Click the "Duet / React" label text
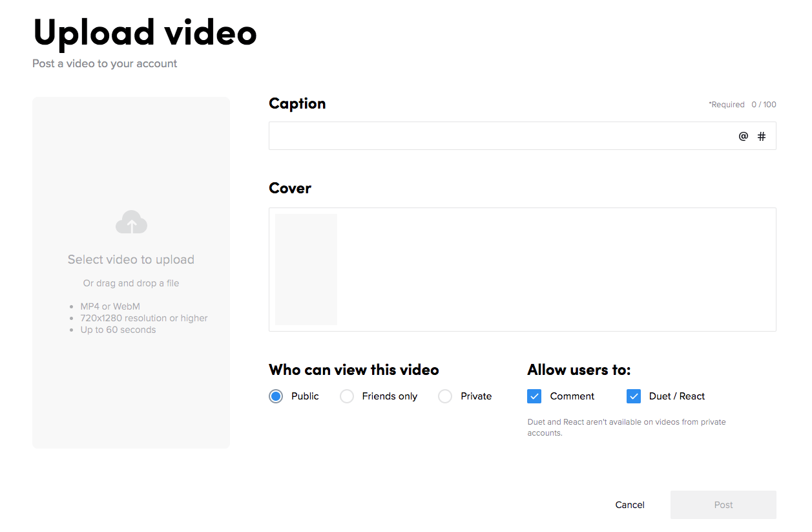812x532 pixels. point(677,396)
